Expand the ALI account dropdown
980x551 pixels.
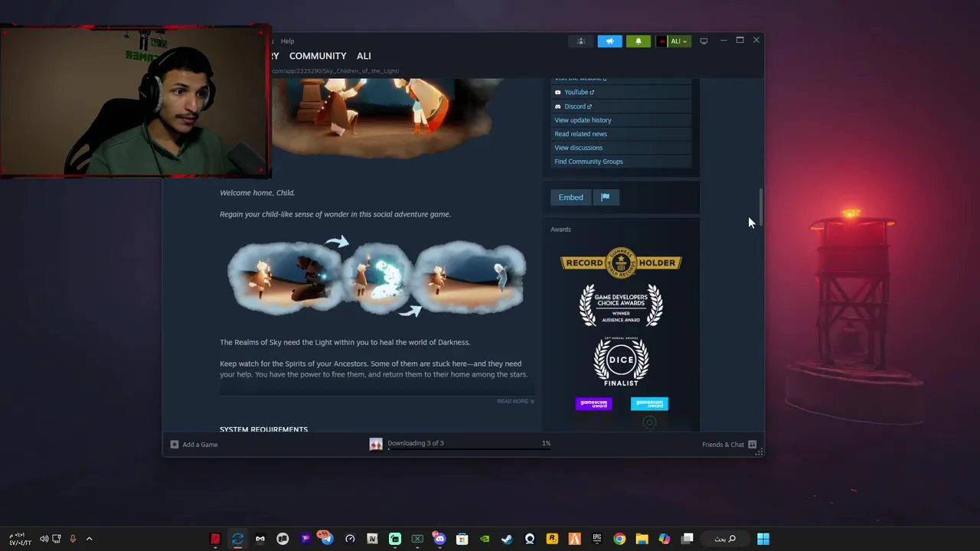pos(678,41)
